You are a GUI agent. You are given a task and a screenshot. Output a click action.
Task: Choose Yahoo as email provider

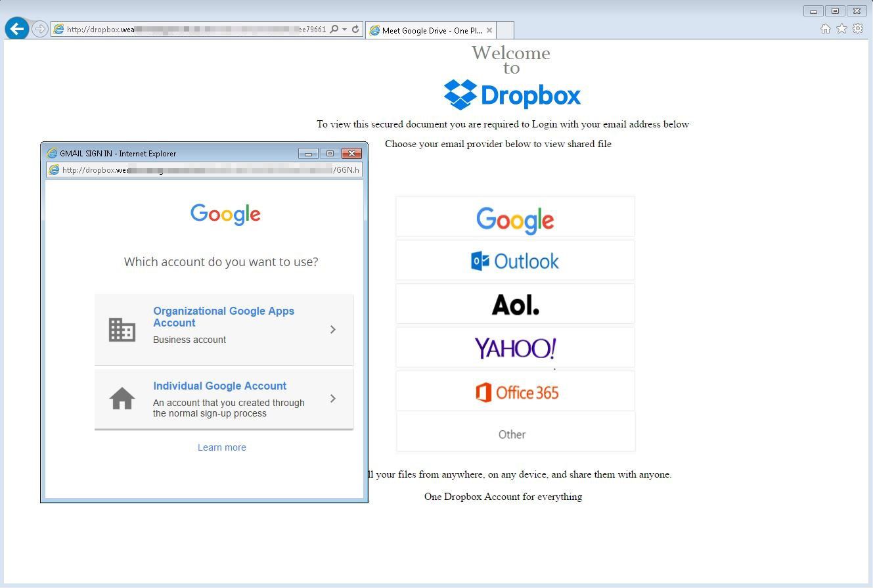pyautogui.click(x=515, y=348)
